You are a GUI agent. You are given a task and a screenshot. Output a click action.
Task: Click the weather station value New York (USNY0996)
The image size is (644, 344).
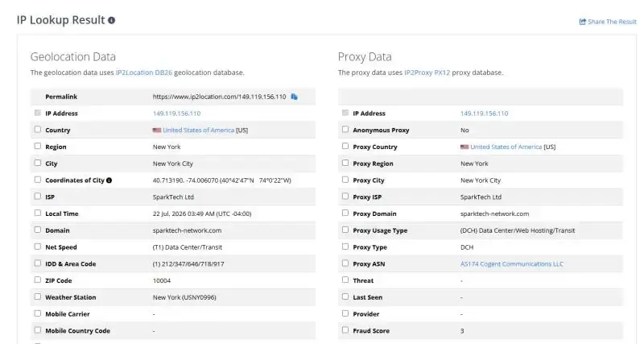coord(184,297)
